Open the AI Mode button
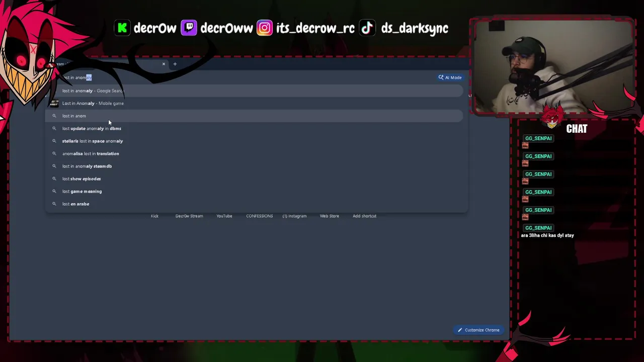Image resolution: width=644 pixels, height=362 pixels. click(449, 77)
